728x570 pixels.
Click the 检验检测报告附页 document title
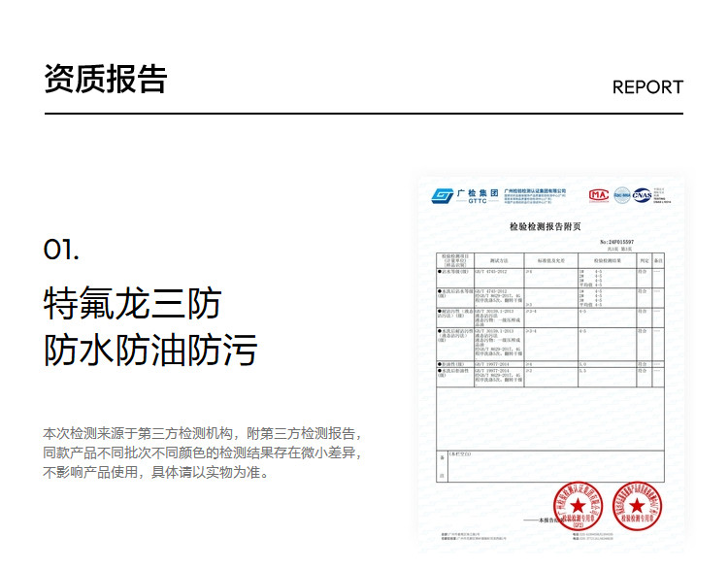(545, 226)
